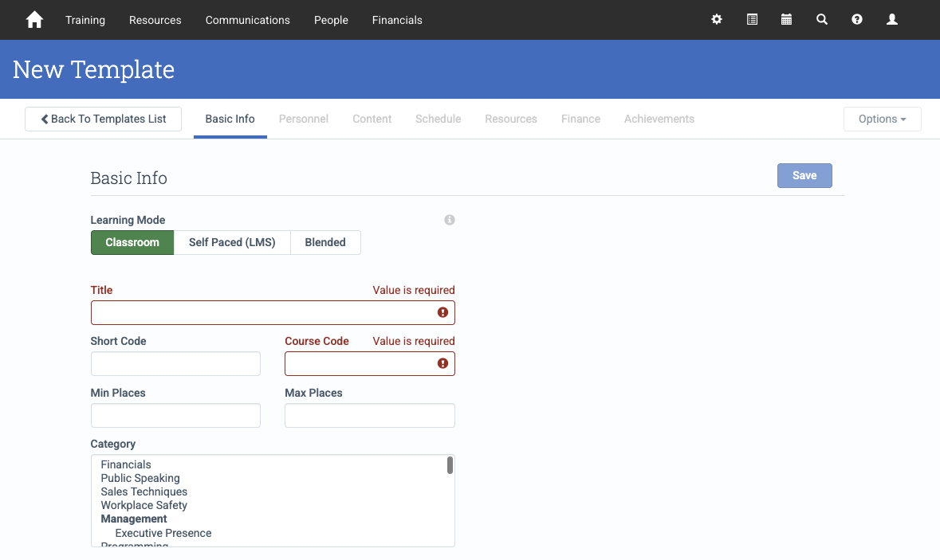The image size is (940, 560).
Task: Open the Resources menu in top bar
Action: click(x=155, y=20)
